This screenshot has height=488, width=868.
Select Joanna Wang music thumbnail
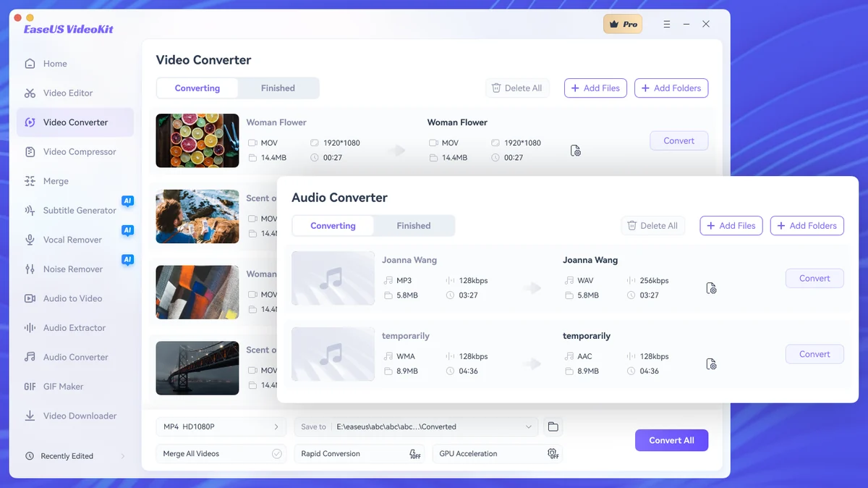pyautogui.click(x=333, y=278)
